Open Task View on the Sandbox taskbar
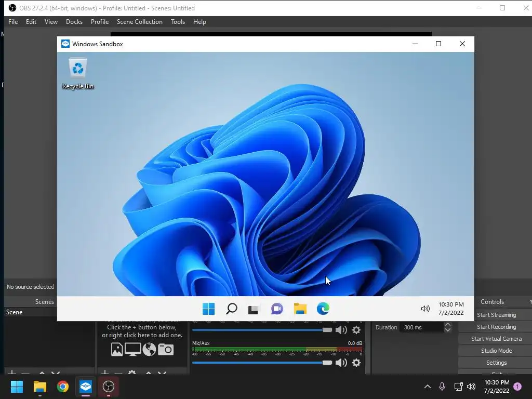Screen dimensions: 532x399 [254, 309]
